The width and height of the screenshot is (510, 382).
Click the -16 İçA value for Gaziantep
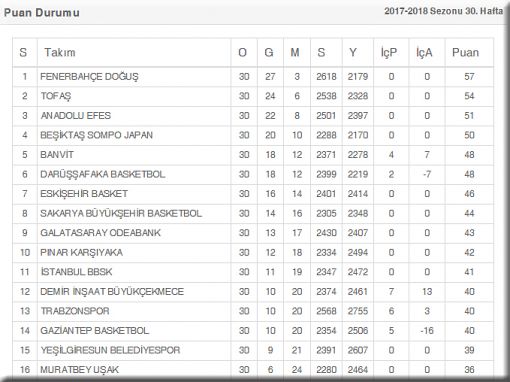tap(427, 330)
